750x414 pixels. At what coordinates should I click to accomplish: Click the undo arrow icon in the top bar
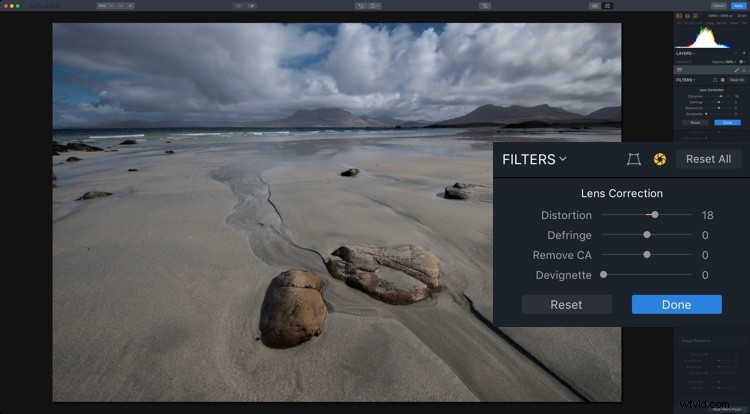coord(361,6)
